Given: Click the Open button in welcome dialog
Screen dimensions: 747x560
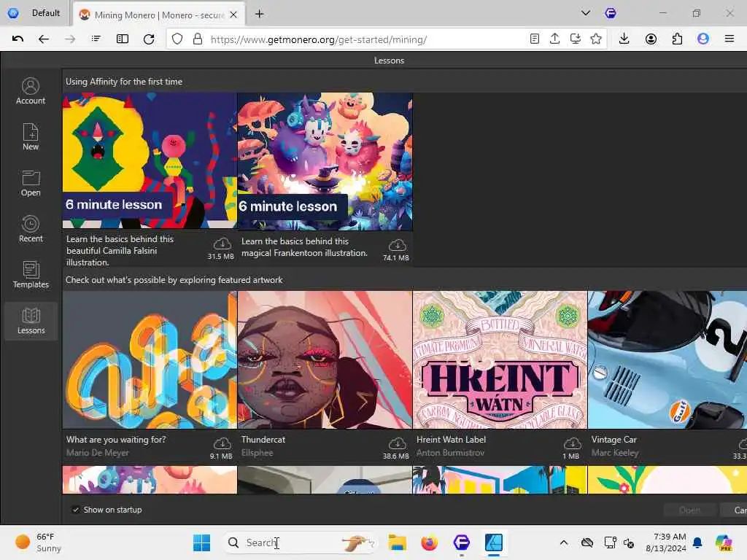Looking at the screenshot, I should (689, 510).
